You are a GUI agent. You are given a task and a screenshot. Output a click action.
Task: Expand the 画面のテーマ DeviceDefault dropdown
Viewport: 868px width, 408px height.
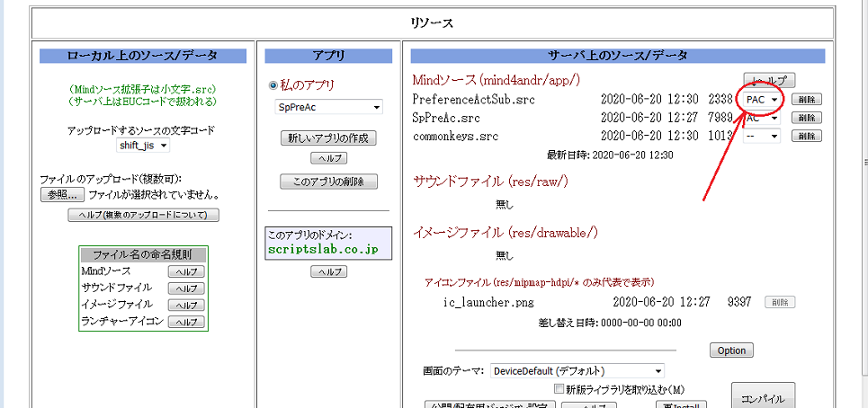click(577, 371)
